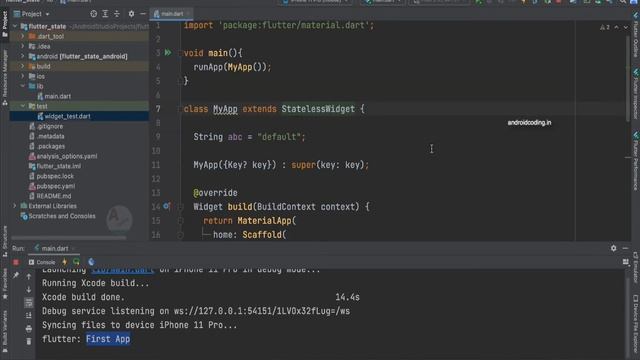The image size is (640, 360).
Task: Click the lib/main.dart link in console
Action: (123, 270)
